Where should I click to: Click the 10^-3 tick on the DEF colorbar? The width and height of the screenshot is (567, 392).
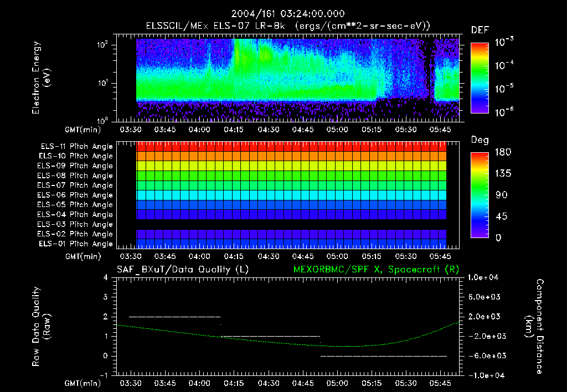[x=504, y=42]
